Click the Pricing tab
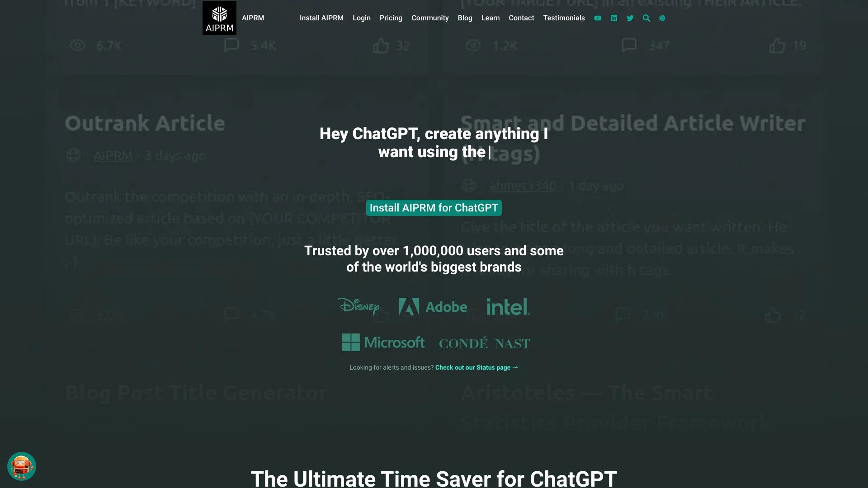Viewport: 868px width, 488px height. pos(391,18)
